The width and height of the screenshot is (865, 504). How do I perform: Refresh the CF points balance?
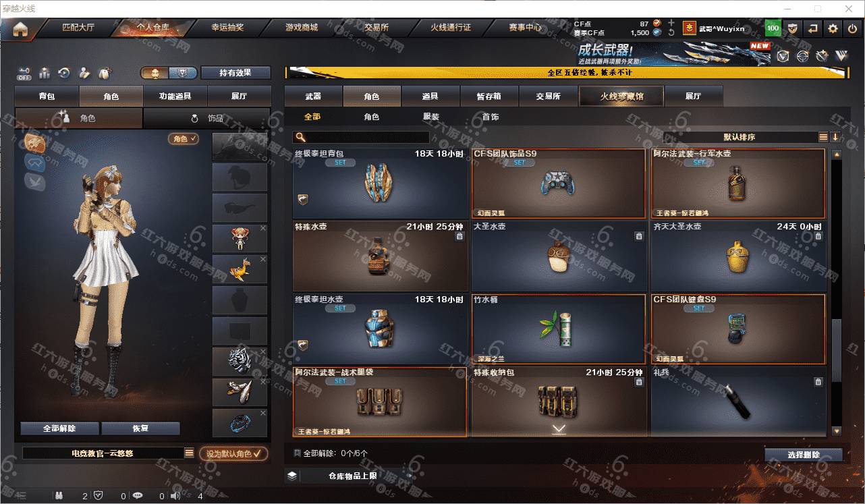[x=671, y=32]
